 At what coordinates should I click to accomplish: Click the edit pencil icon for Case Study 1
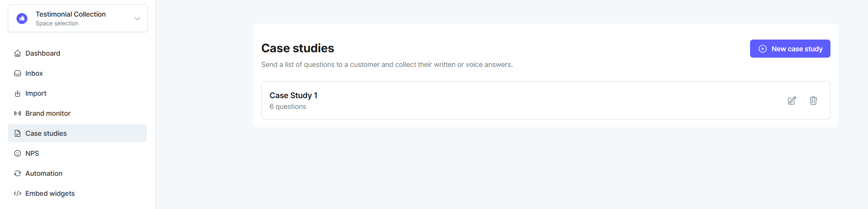click(x=792, y=101)
